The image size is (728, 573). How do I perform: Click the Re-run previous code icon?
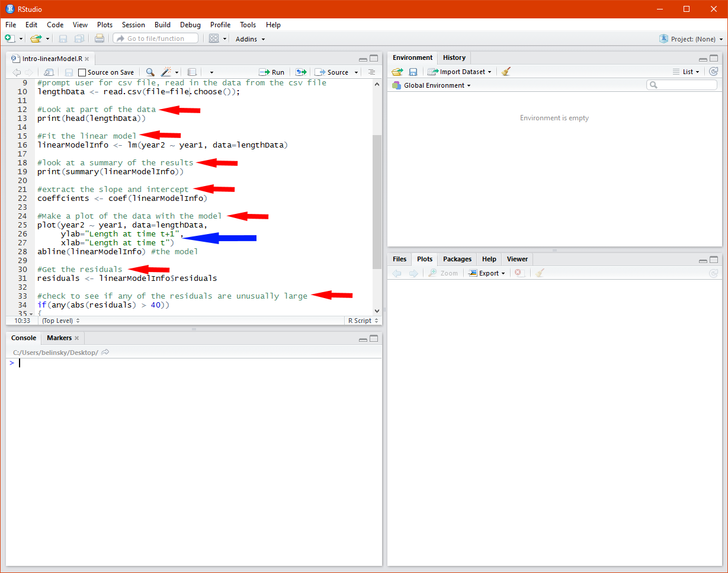point(301,72)
